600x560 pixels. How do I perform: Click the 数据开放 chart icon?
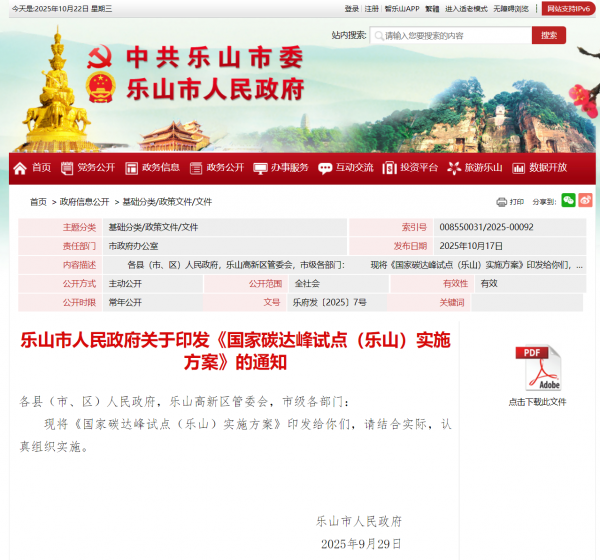(x=518, y=168)
